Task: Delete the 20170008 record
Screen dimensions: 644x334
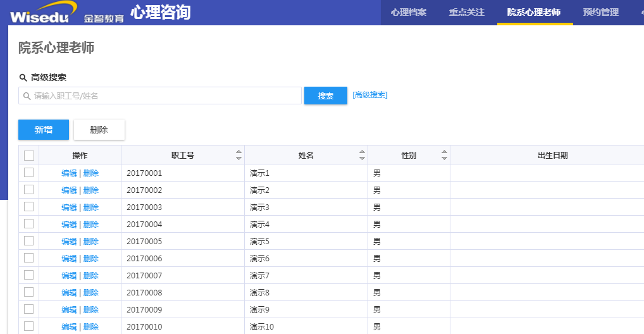Action: click(x=91, y=292)
